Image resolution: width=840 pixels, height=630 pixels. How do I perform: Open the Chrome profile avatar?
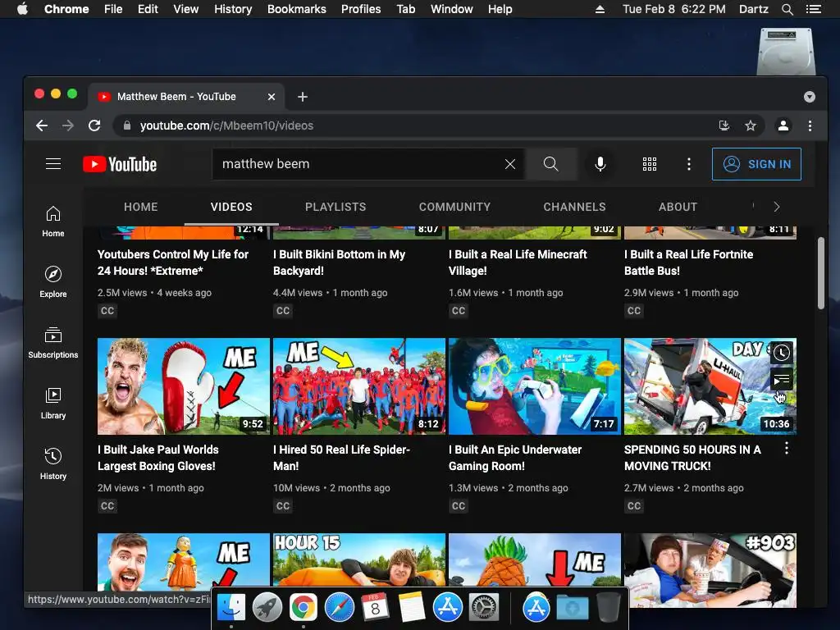(x=783, y=126)
